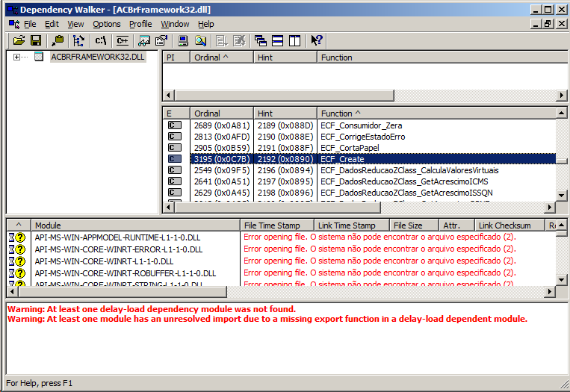Sort modules by Attr. column header
The height and width of the screenshot is (392, 570).
point(457,225)
